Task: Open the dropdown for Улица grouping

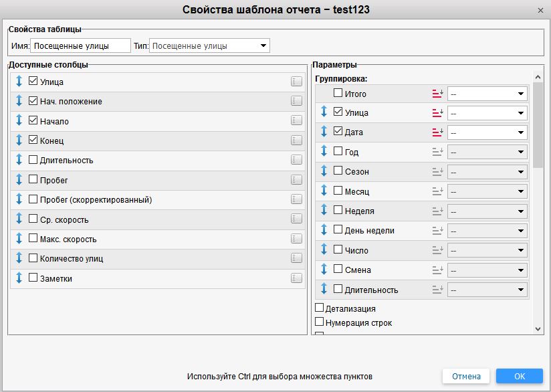Action: pyautogui.click(x=487, y=113)
